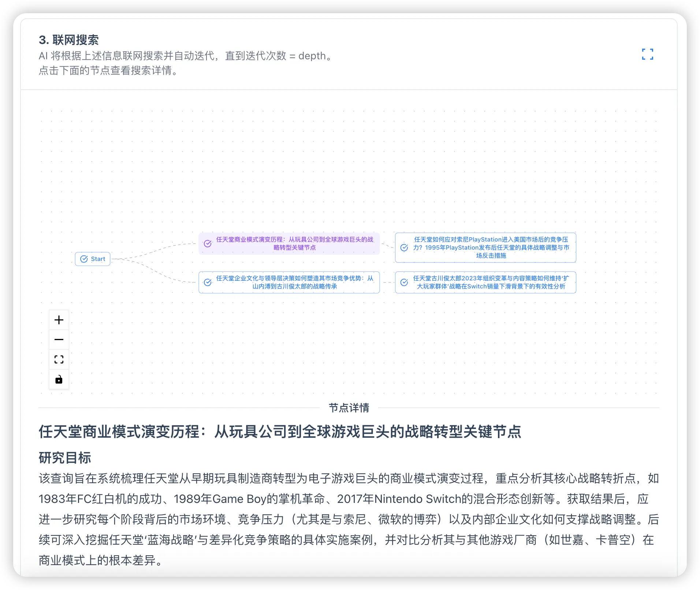
Task: Open fullscreen view of the search panel
Action: click(647, 54)
